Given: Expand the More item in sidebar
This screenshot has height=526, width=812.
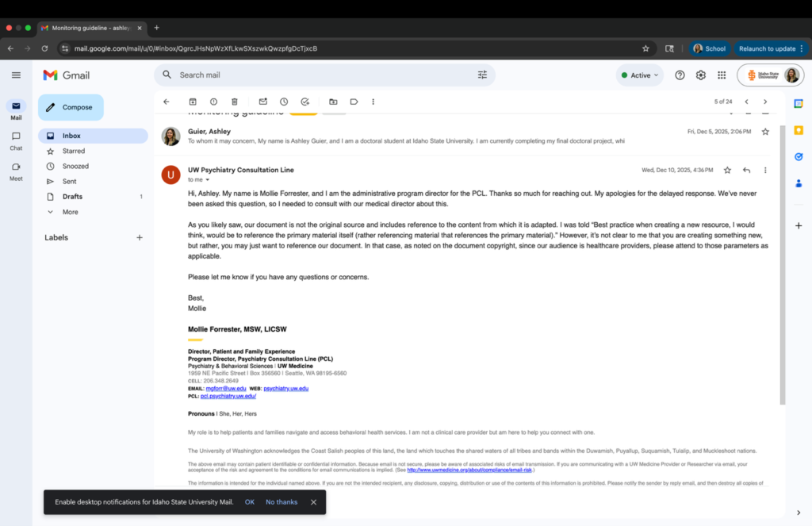Looking at the screenshot, I should point(71,212).
